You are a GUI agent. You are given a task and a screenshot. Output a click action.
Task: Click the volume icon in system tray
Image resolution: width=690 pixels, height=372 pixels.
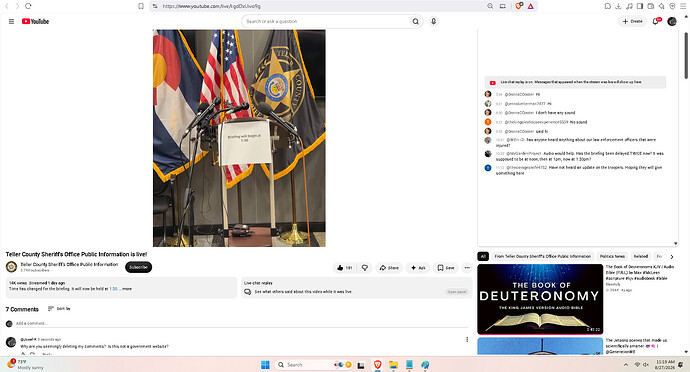click(646, 365)
